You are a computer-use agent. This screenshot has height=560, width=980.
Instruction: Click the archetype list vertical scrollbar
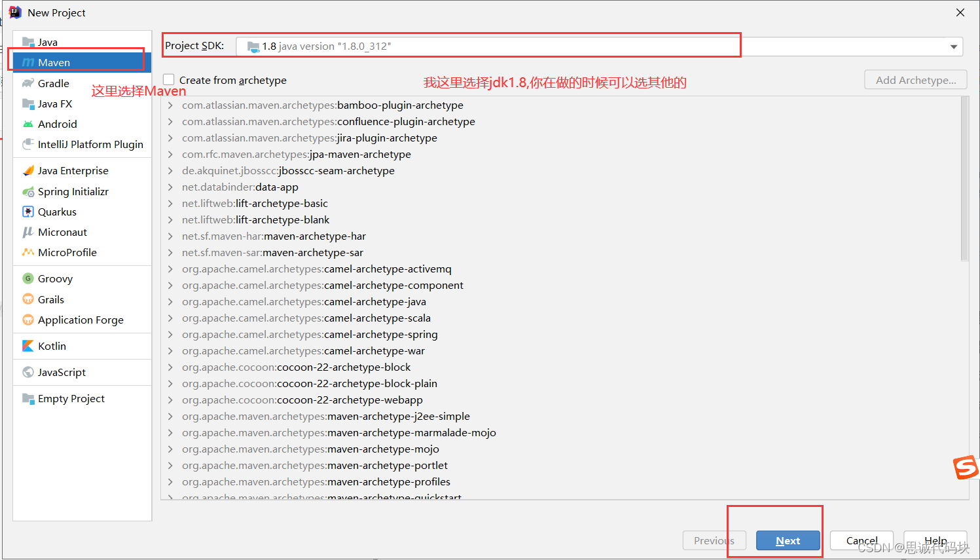[964, 179]
